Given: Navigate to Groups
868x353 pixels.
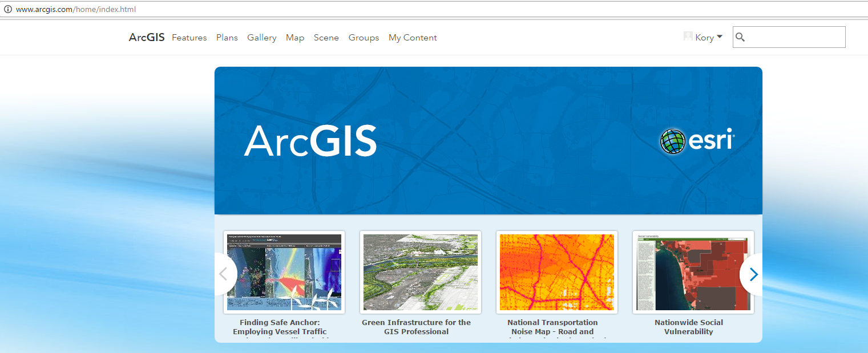Looking at the screenshot, I should [x=364, y=38].
